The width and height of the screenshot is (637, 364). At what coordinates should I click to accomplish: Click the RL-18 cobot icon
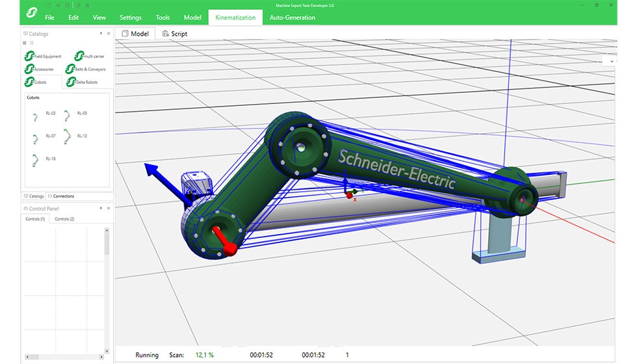[x=35, y=159]
